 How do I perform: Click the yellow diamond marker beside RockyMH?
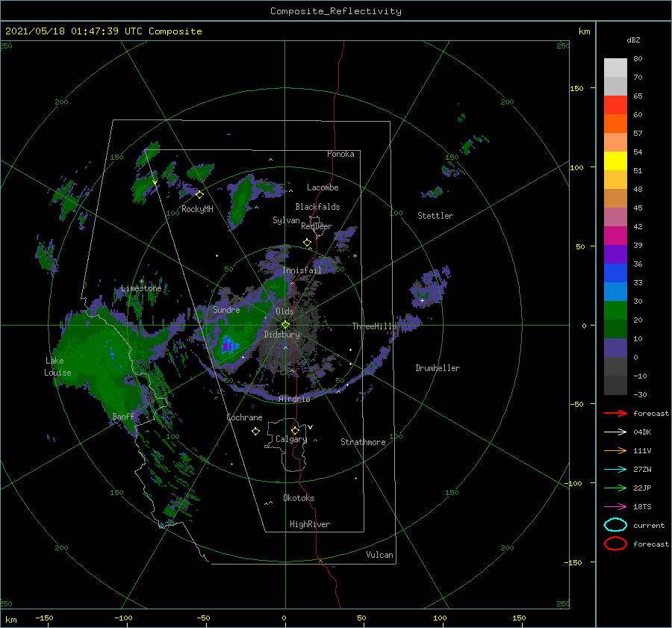coord(199,195)
